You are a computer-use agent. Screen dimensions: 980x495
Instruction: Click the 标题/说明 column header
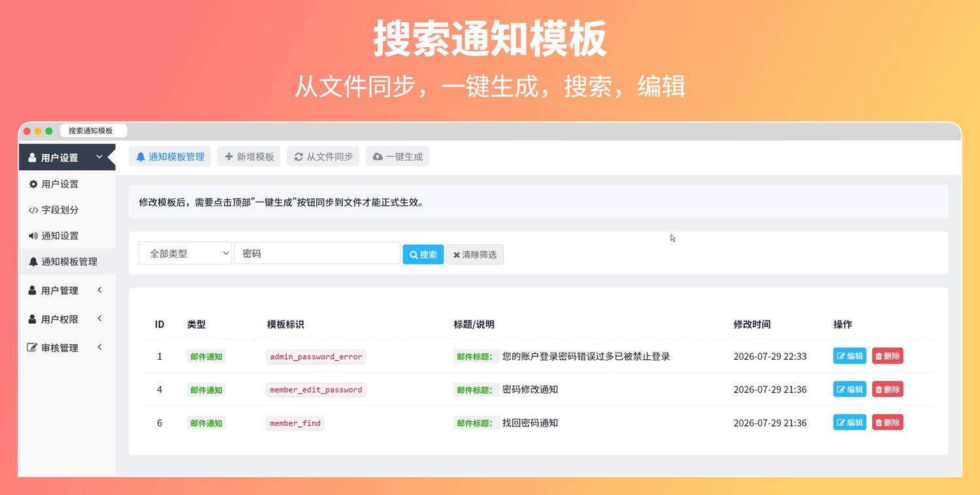point(474,324)
